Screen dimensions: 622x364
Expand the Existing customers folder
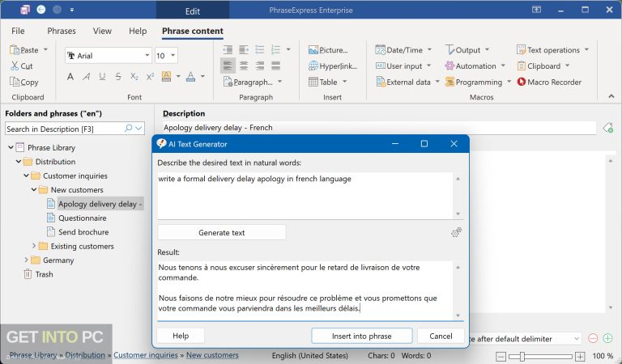[35, 246]
